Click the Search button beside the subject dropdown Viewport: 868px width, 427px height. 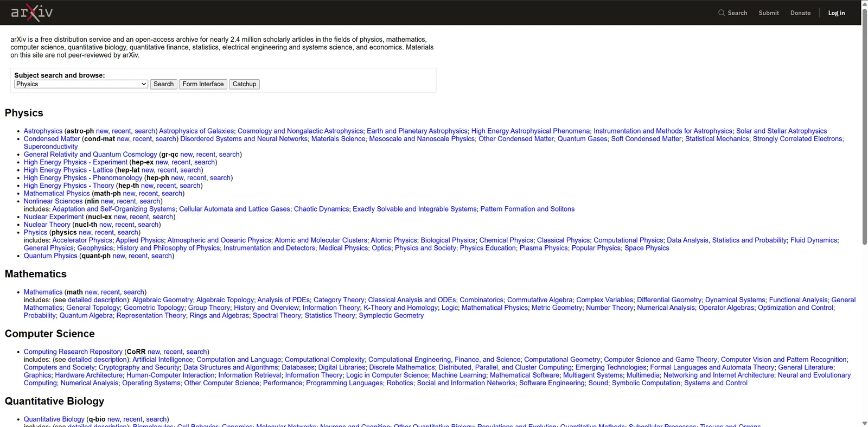coord(163,84)
